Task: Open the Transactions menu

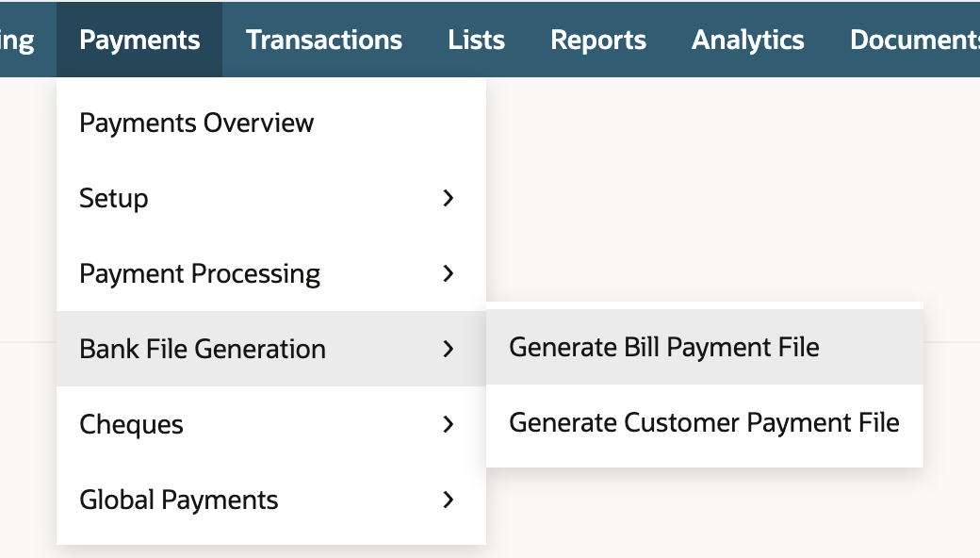Action: (324, 40)
